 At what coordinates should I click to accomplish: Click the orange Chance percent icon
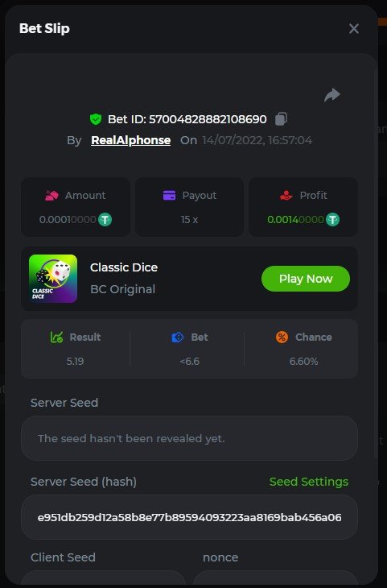(282, 337)
